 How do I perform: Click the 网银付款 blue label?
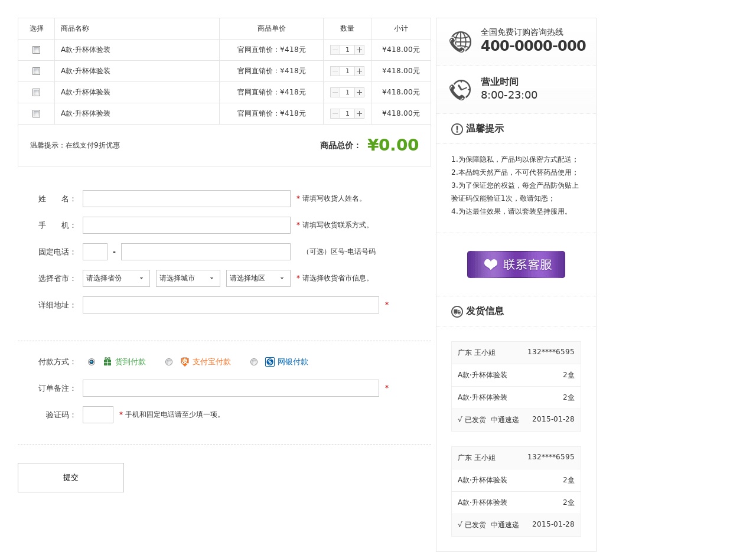293,362
